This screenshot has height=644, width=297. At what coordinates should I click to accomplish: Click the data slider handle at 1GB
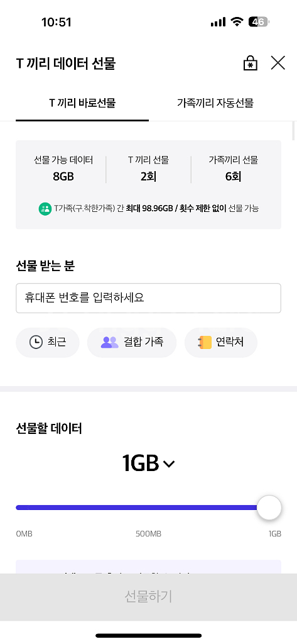tap(269, 508)
